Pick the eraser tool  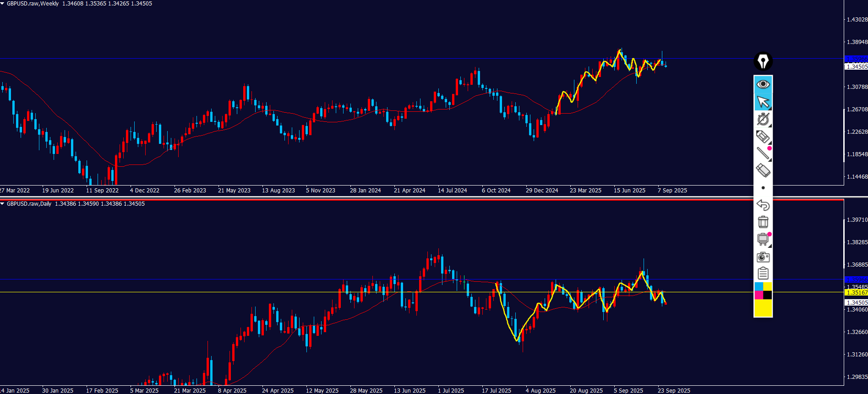tap(763, 170)
